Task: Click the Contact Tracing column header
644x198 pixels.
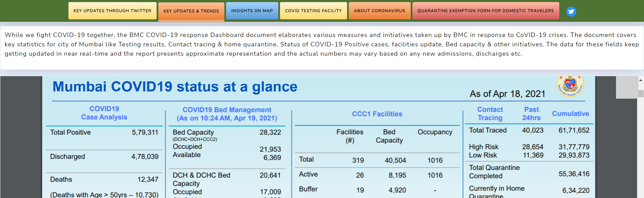Action: [490, 114]
